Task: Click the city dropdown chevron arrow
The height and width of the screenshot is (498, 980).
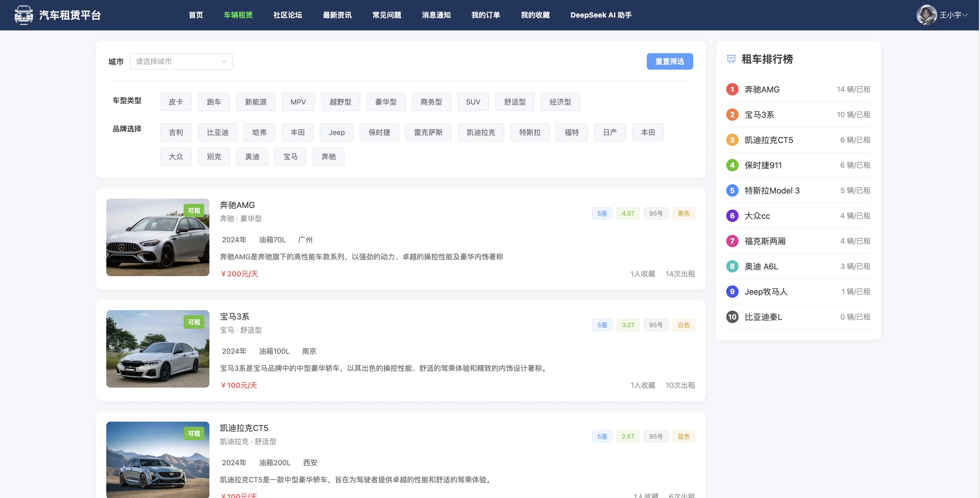Action: 224,61
